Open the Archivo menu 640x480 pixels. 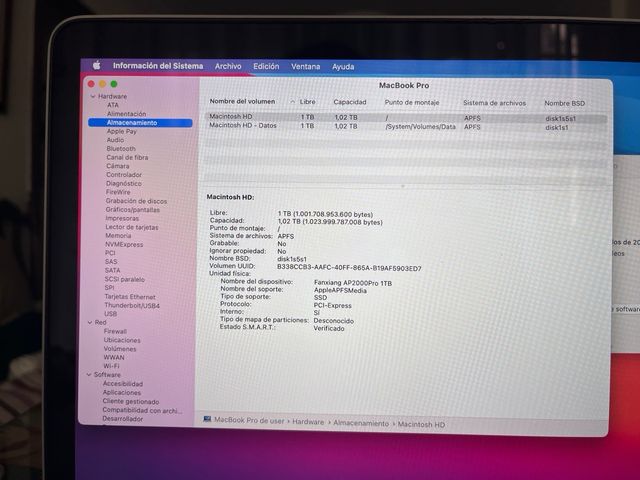click(228, 66)
